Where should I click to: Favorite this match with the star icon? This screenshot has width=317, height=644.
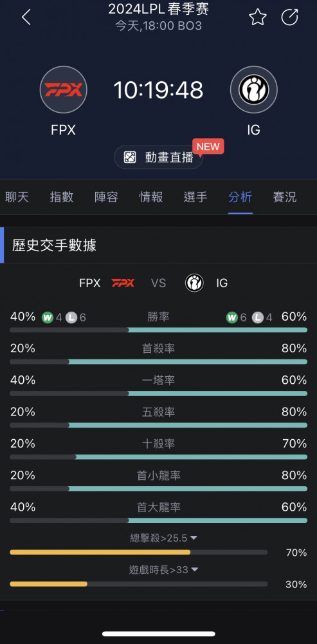coord(258,17)
